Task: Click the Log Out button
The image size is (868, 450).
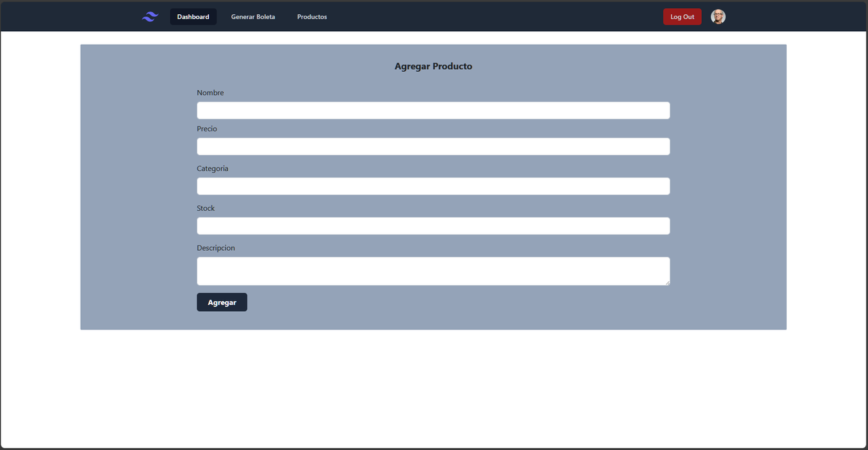Action: [682, 16]
